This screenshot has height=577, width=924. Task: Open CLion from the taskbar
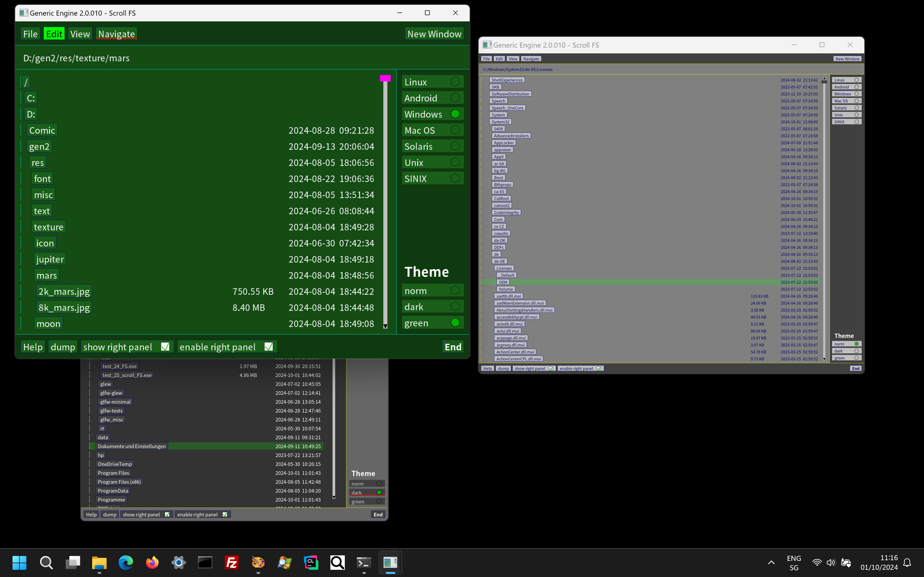pyautogui.click(x=311, y=562)
